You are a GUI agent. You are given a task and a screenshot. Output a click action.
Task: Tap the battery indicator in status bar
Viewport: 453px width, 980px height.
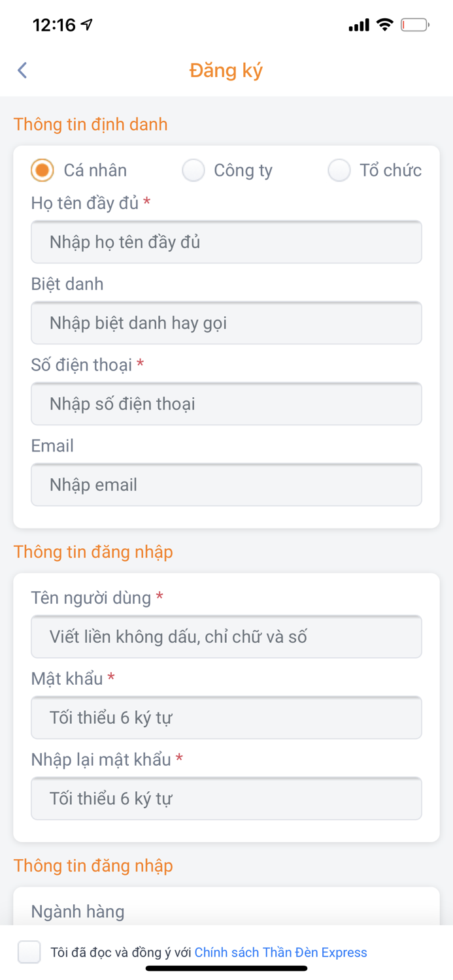click(416, 24)
